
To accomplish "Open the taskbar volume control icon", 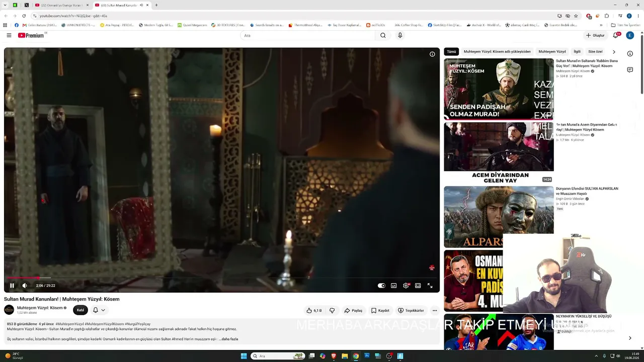I will [618, 356].
